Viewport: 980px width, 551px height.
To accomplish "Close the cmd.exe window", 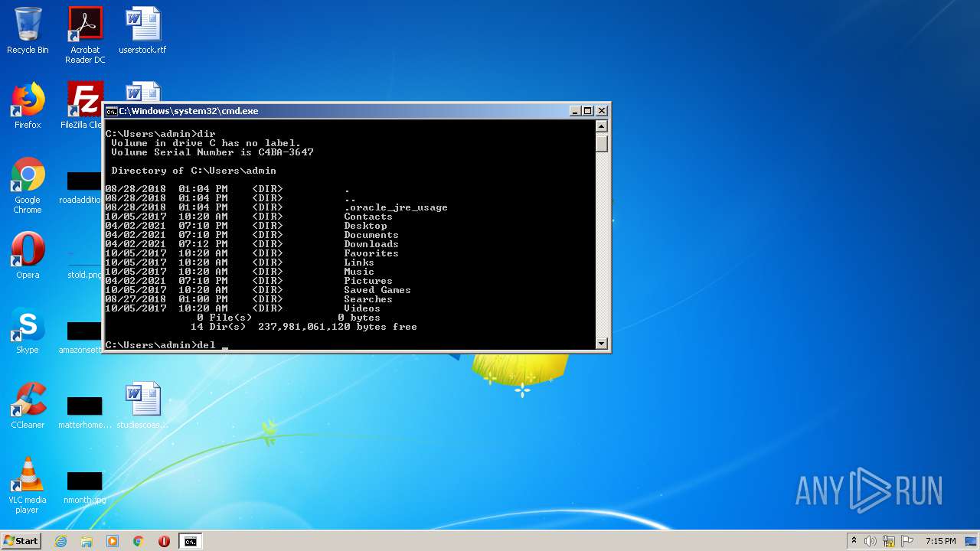I will click(602, 111).
